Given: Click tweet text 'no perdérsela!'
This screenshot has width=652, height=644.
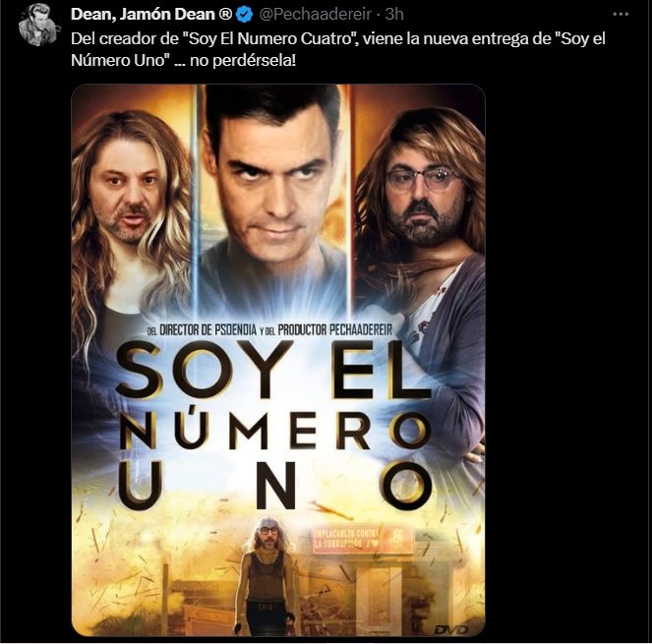Looking at the screenshot, I should click(x=243, y=61).
